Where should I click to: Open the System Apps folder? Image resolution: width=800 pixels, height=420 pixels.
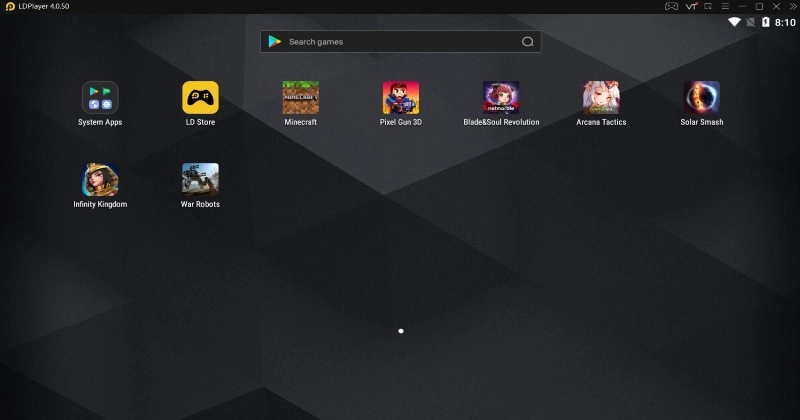click(x=100, y=97)
